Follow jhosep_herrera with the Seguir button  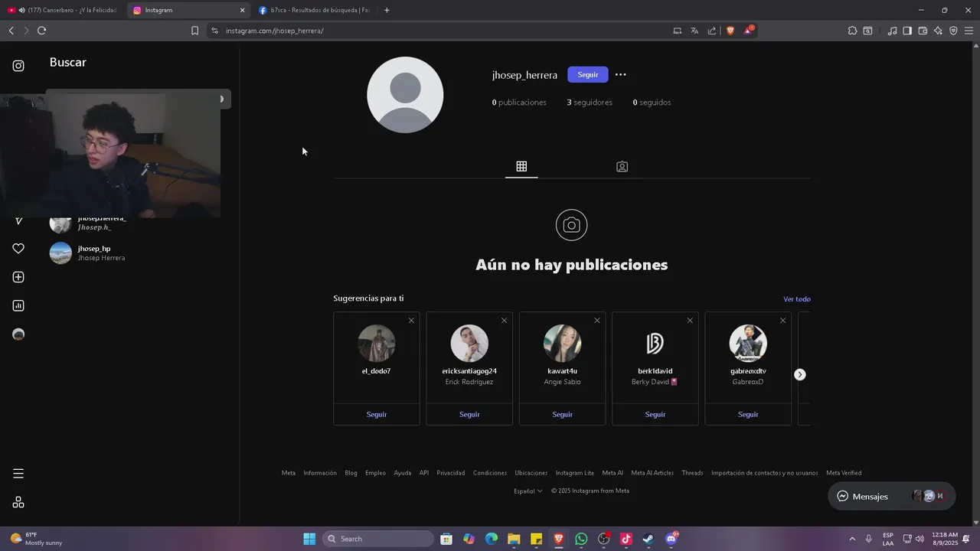coord(588,75)
